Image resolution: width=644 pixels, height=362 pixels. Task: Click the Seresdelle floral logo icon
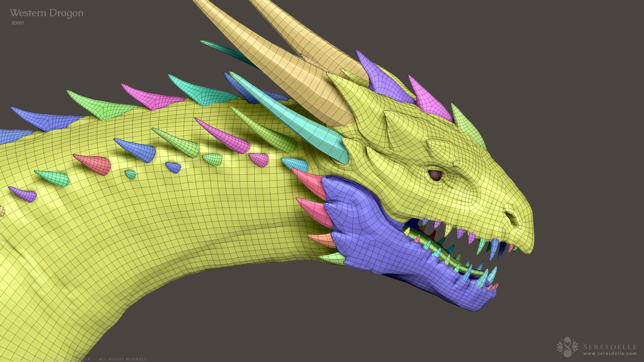568,347
